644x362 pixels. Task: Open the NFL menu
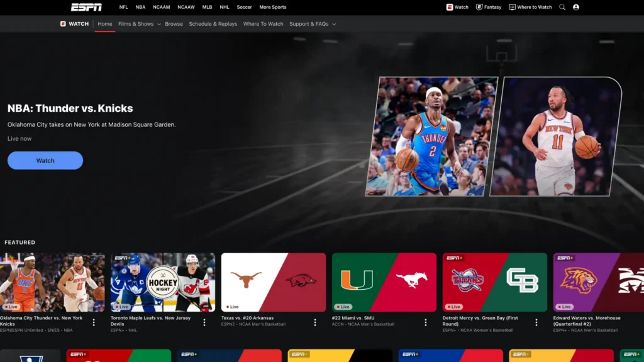[124, 7]
